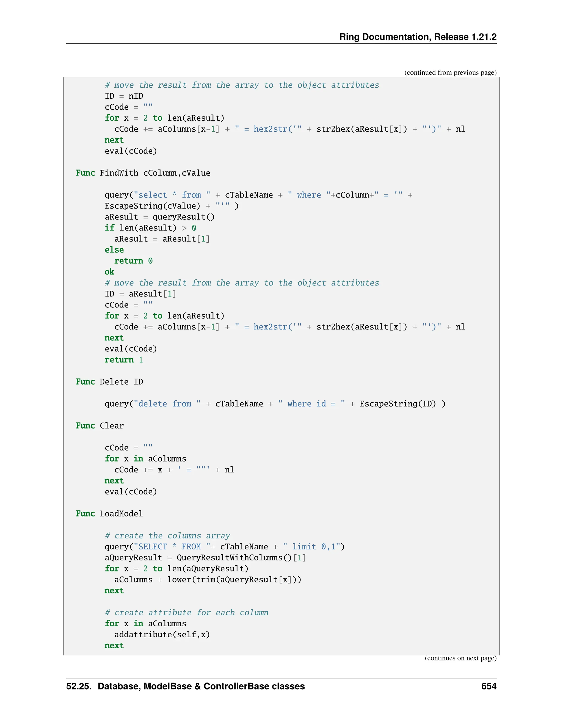The width and height of the screenshot is (563, 728).
Task: Click the SELECT * FROM query line
Action: [225, 547]
